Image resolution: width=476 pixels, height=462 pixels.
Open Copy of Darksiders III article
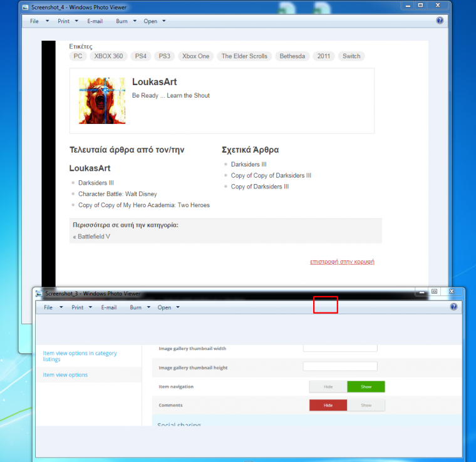(x=260, y=187)
